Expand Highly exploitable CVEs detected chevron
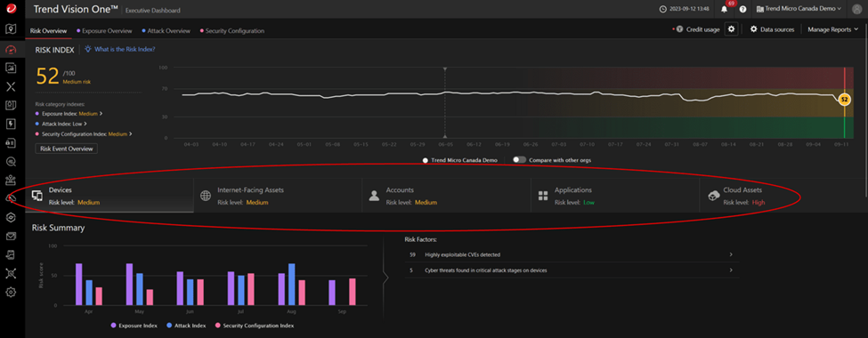Screen dimensions: 868x338 (x=731, y=254)
